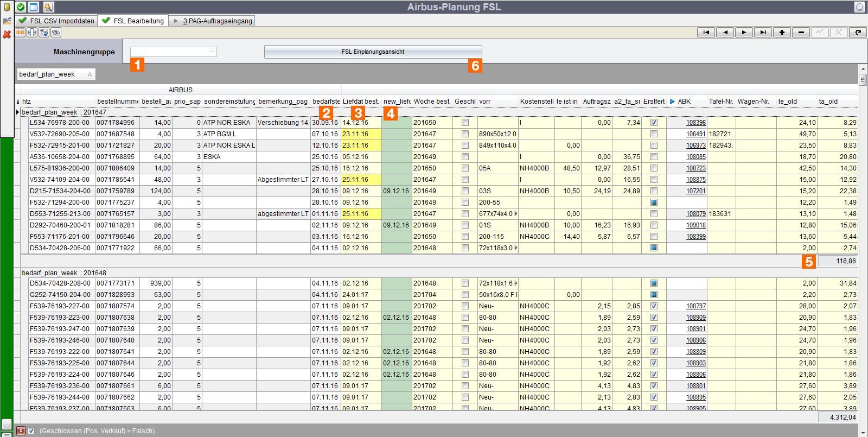868x437 pixels.
Task: Open the magic wand wizard icon
Action: (x=48, y=7)
